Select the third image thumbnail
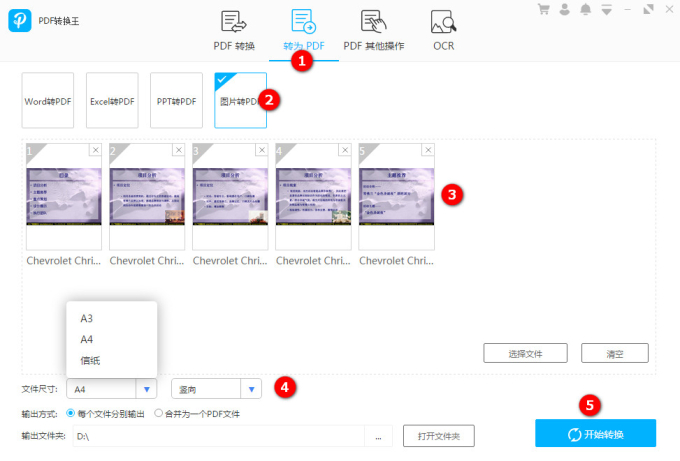 pyautogui.click(x=231, y=195)
